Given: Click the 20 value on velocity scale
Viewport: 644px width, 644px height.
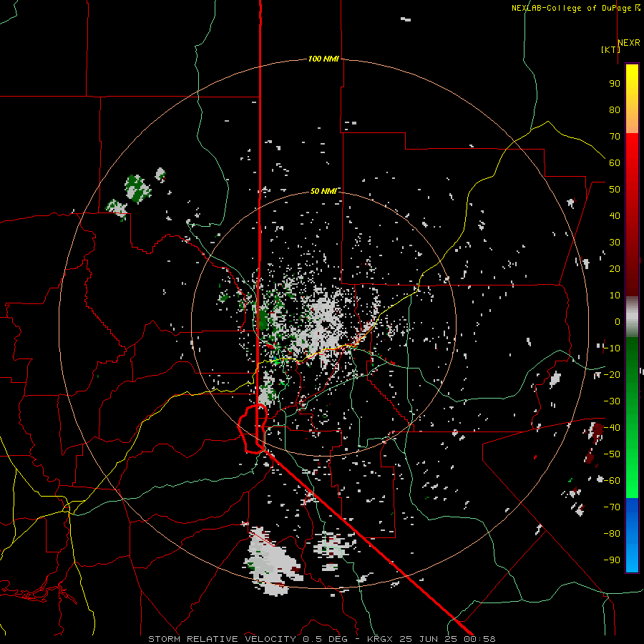Looking at the screenshot, I should click(x=615, y=269).
